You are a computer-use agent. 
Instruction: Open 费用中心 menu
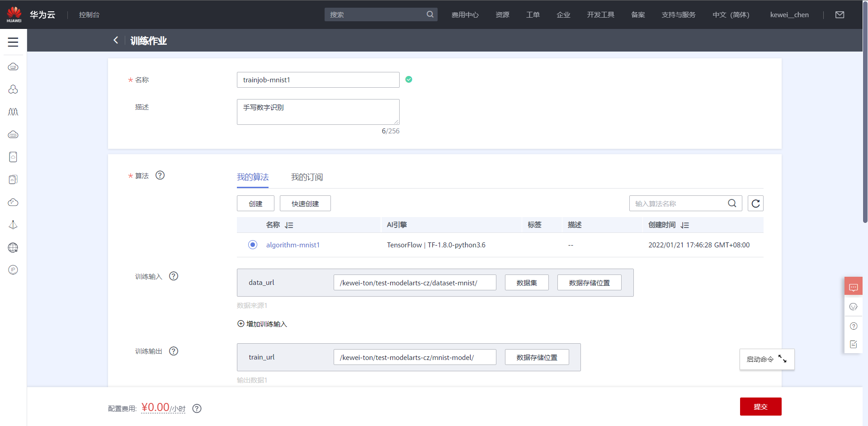pos(465,14)
